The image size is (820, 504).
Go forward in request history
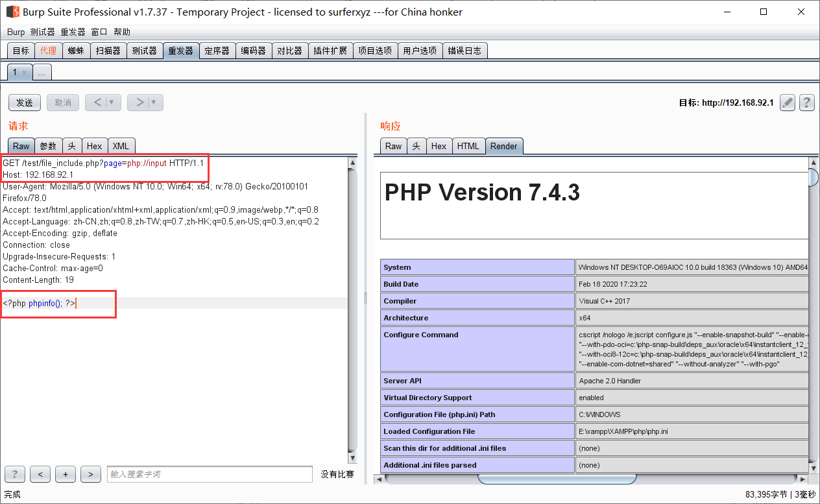click(139, 102)
